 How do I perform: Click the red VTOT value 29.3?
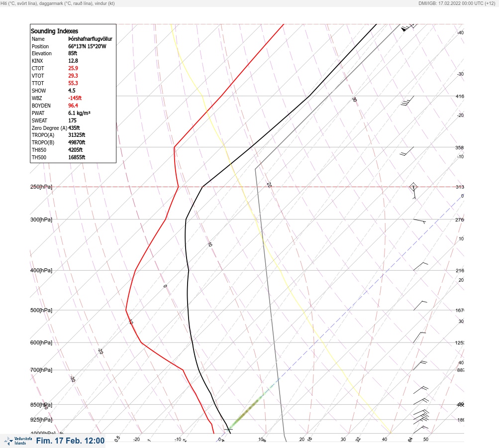pos(73,76)
